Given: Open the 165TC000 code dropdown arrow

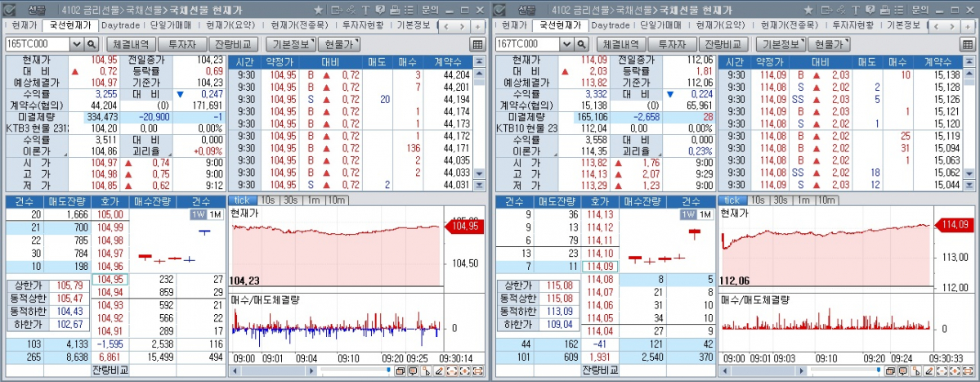Looking at the screenshot, I should click(x=76, y=44).
